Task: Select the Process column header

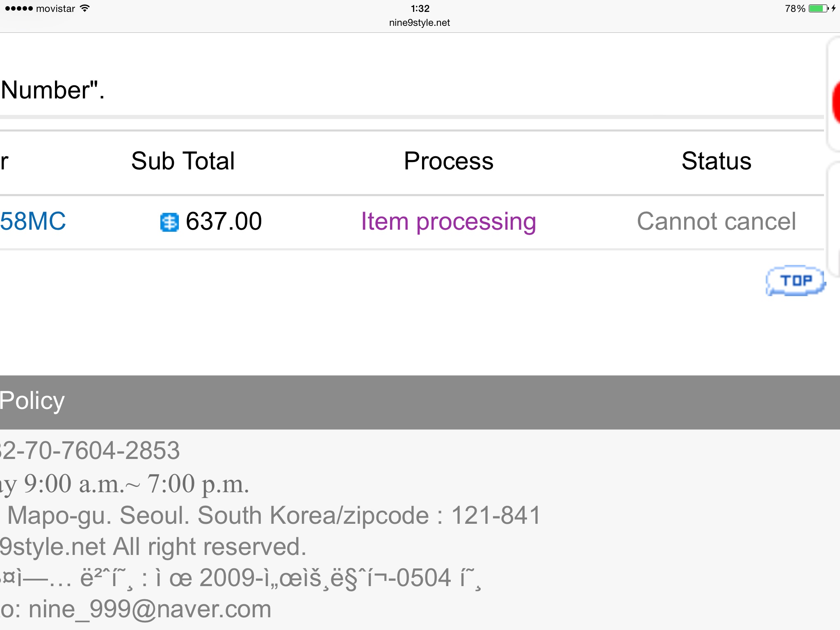Action: [449, 161]
